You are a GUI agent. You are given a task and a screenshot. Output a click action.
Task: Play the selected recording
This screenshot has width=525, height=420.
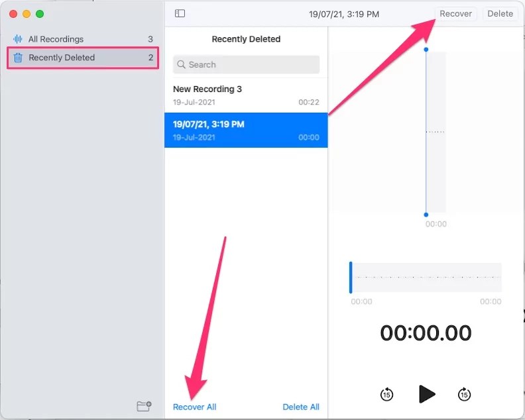click(427, 394)
